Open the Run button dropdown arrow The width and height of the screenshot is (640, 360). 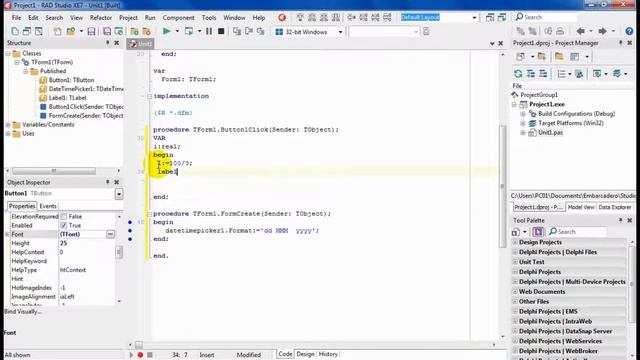177,31
